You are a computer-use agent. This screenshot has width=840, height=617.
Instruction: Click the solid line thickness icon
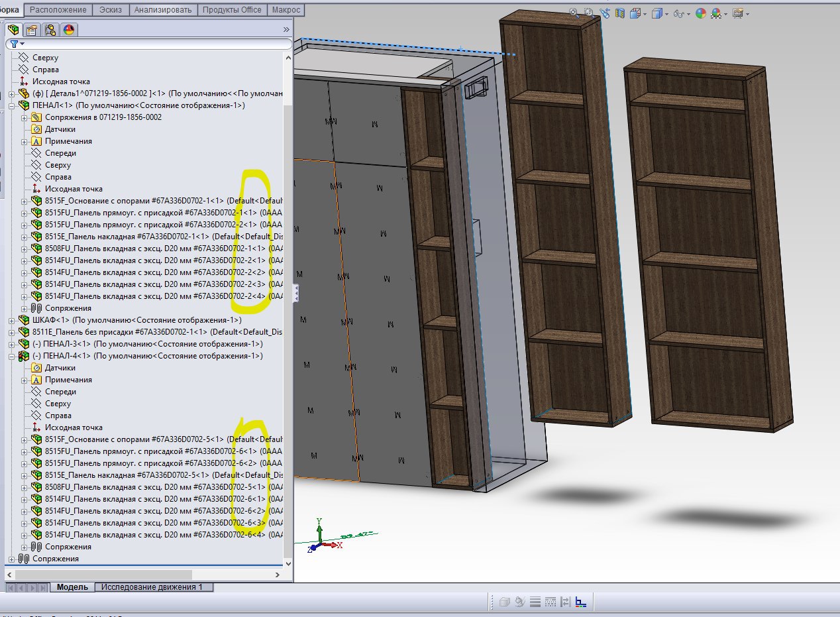click(535, 602)
